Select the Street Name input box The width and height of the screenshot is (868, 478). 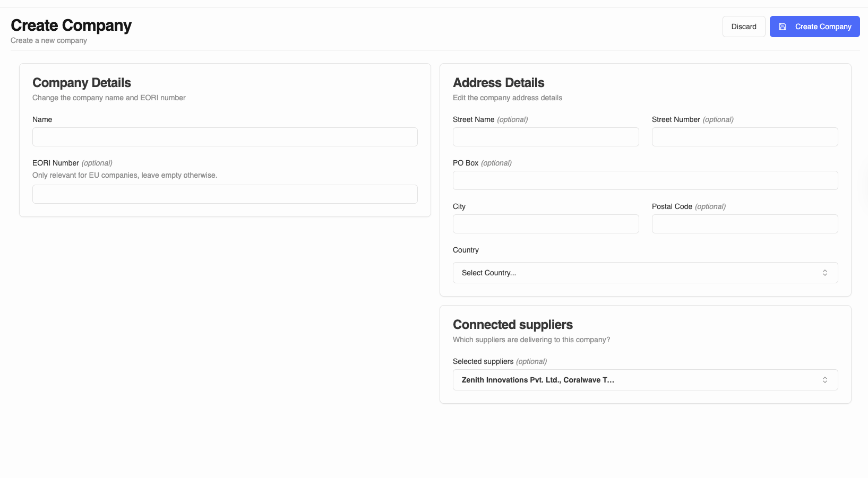pyautogui.click(x=545, y=137)
